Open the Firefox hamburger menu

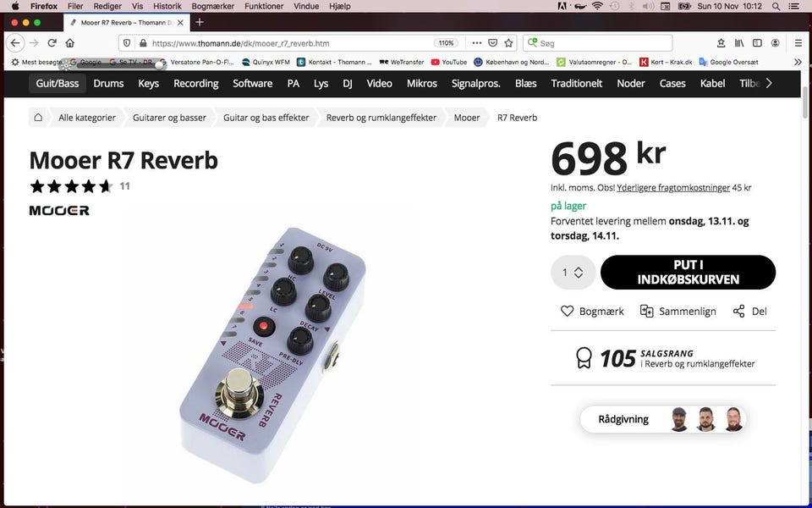(798, 43)
